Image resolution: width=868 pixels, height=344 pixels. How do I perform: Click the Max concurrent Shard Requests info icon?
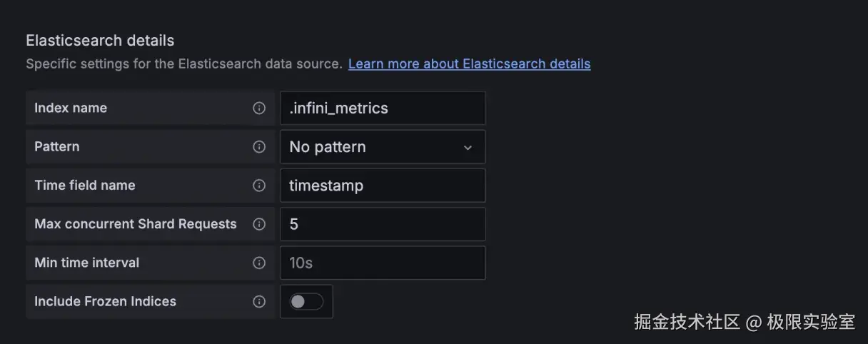[x=259, y=224]
